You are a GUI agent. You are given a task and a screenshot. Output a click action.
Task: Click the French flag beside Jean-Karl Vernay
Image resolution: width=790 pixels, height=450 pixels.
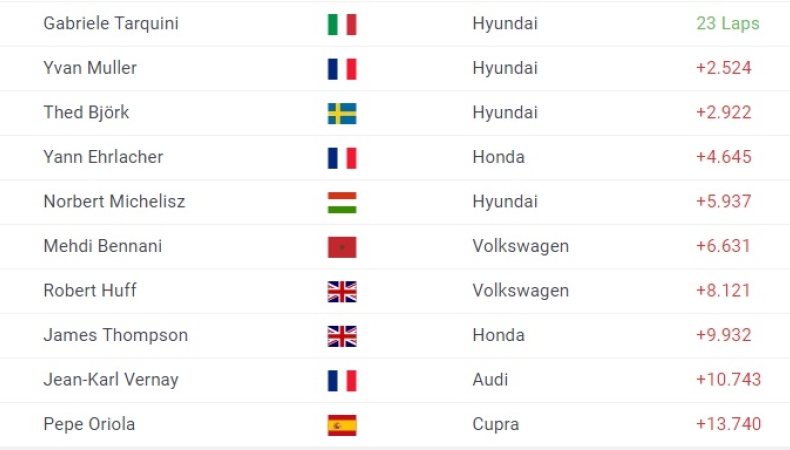point(342,380)
